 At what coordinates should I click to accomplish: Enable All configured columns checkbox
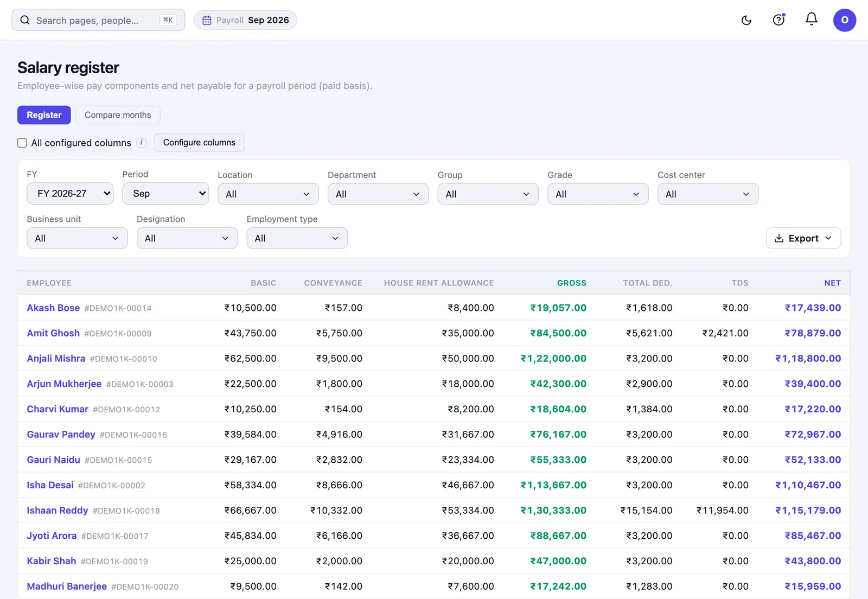point(22,143)
